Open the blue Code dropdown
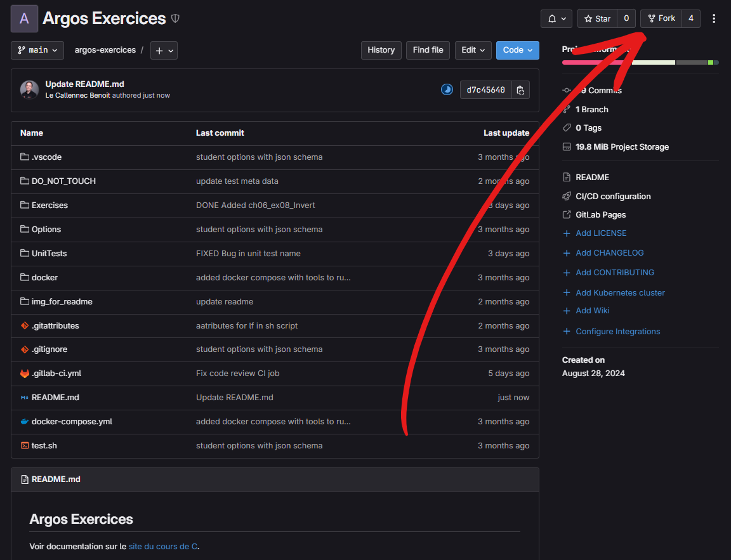Viewport: 731px width, 560px height. (517, 50)
